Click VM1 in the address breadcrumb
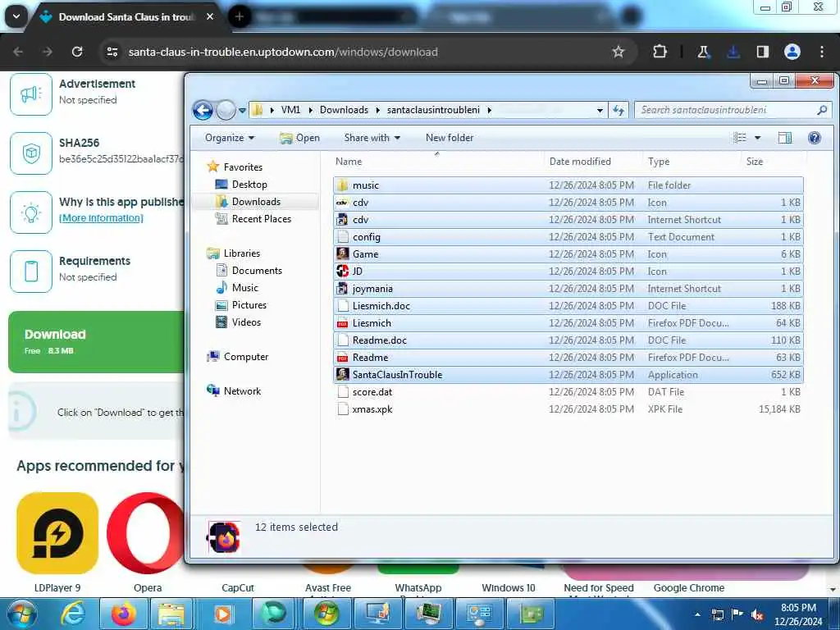840x630 pixels. click(290, 110)
